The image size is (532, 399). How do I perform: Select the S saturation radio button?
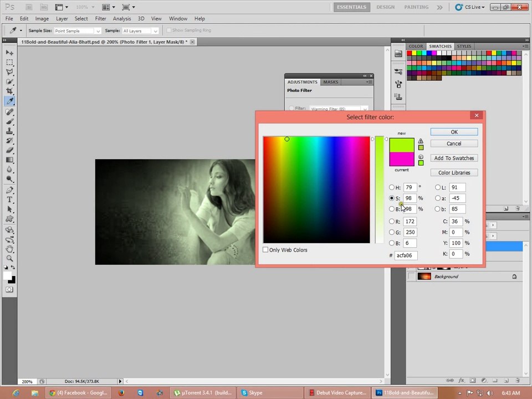(392, 198)
